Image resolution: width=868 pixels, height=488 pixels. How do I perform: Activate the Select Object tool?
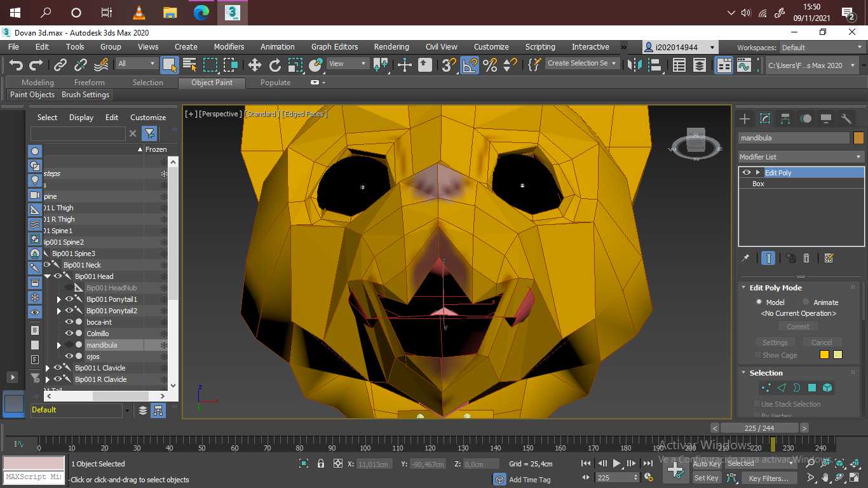pyautogui.click(x=169, y=64)
